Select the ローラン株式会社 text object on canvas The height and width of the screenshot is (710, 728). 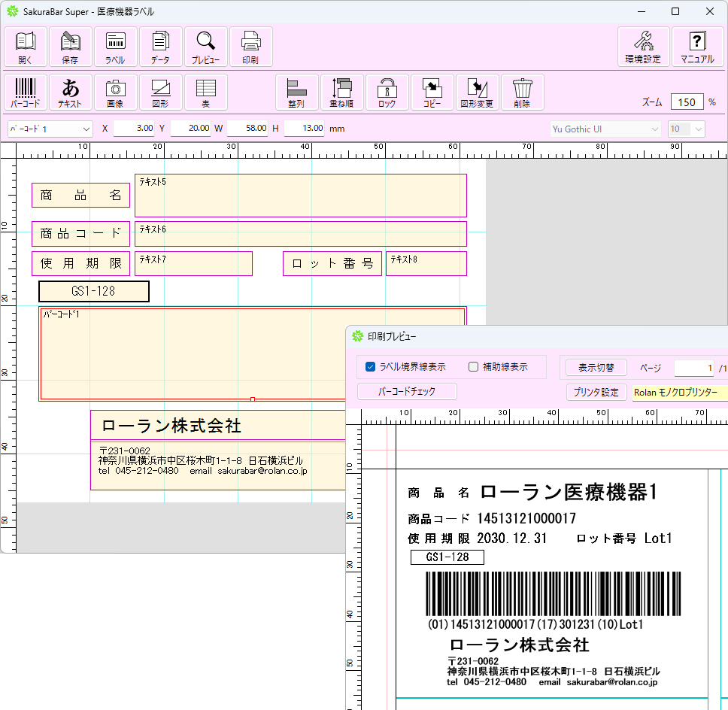(x=218, y=426)
